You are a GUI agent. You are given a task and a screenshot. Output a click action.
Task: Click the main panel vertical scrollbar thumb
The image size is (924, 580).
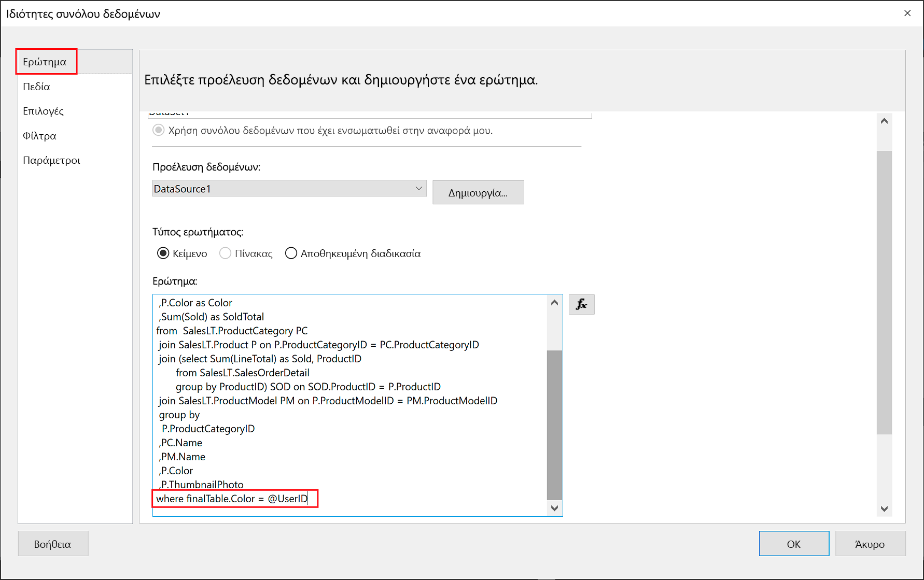(x=884, y=292)
